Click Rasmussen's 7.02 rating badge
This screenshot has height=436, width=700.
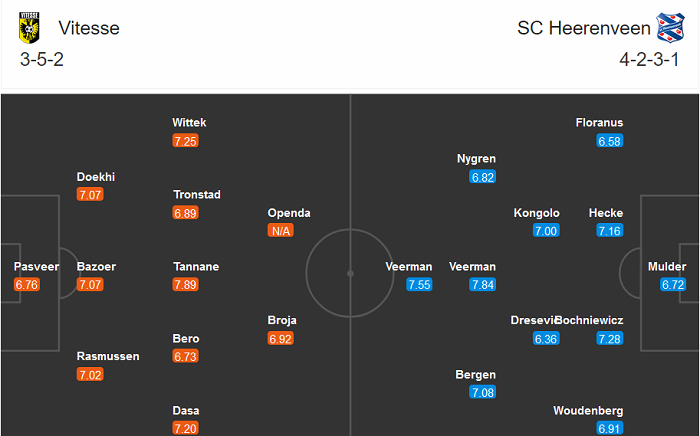pos(89,375)
